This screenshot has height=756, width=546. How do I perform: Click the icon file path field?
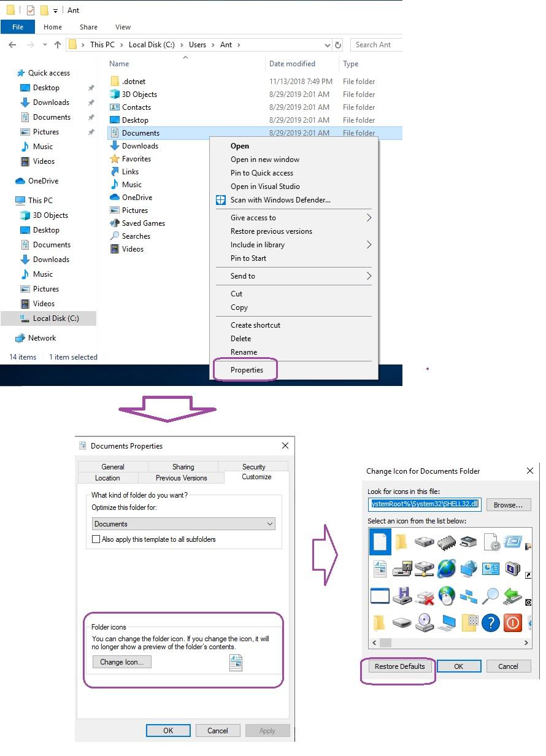(x=425, y=504)
